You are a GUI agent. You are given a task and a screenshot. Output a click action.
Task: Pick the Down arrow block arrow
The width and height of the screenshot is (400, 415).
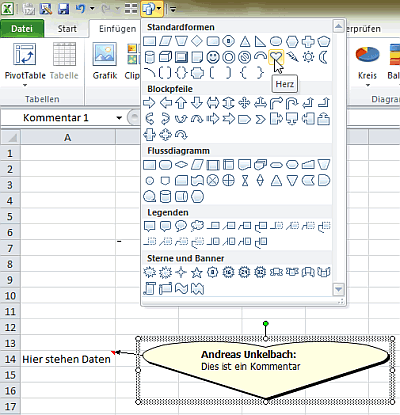pyautogui.click(x=197, y=103)
